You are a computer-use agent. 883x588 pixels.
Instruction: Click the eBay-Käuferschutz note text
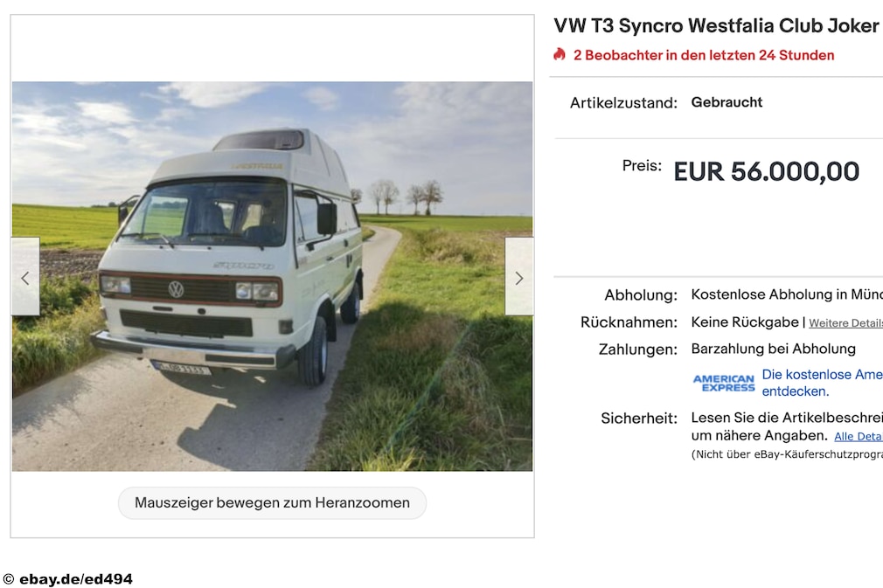[787, 454]
